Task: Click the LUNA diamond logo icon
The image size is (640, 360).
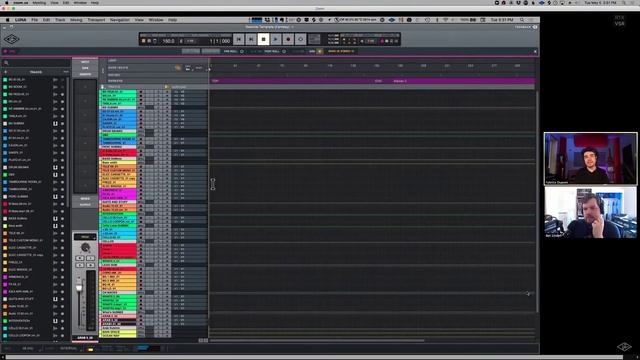Action: point(11,39)
